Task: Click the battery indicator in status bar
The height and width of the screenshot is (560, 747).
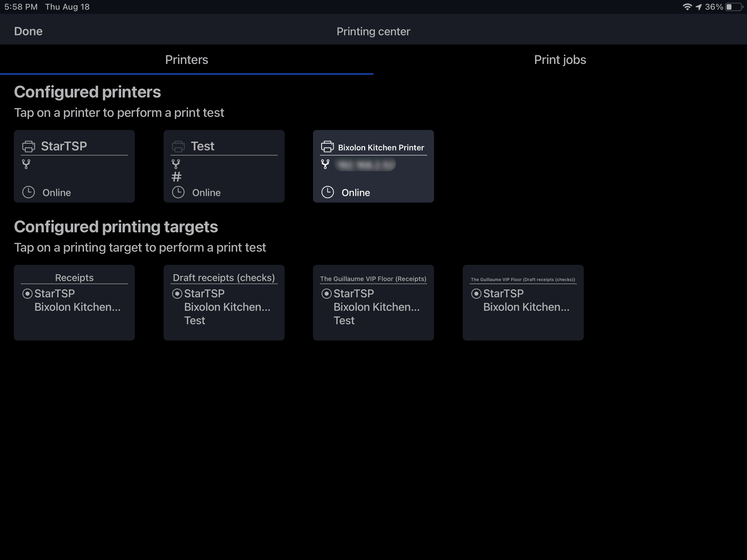Action: (x=734, y=7)
